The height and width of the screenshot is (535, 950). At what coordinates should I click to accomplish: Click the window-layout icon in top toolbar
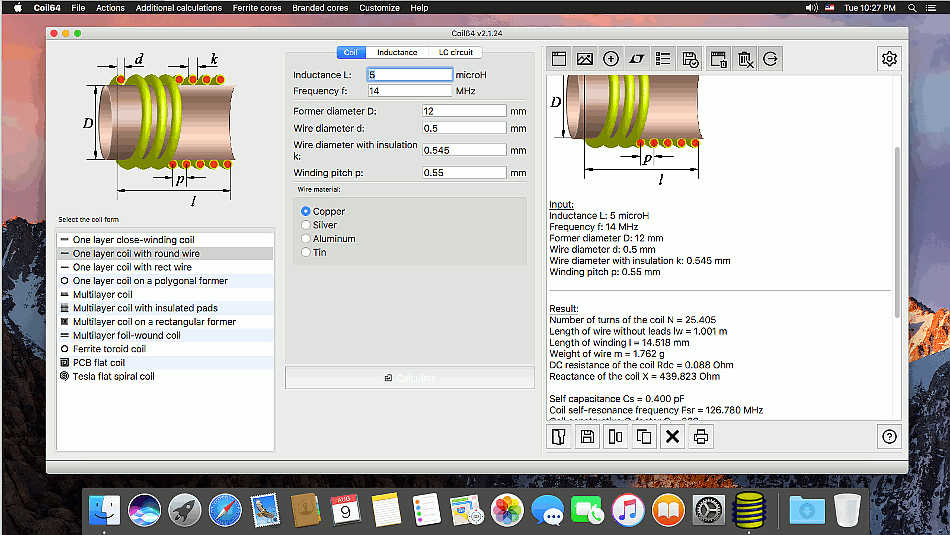[x=559, y=59]
